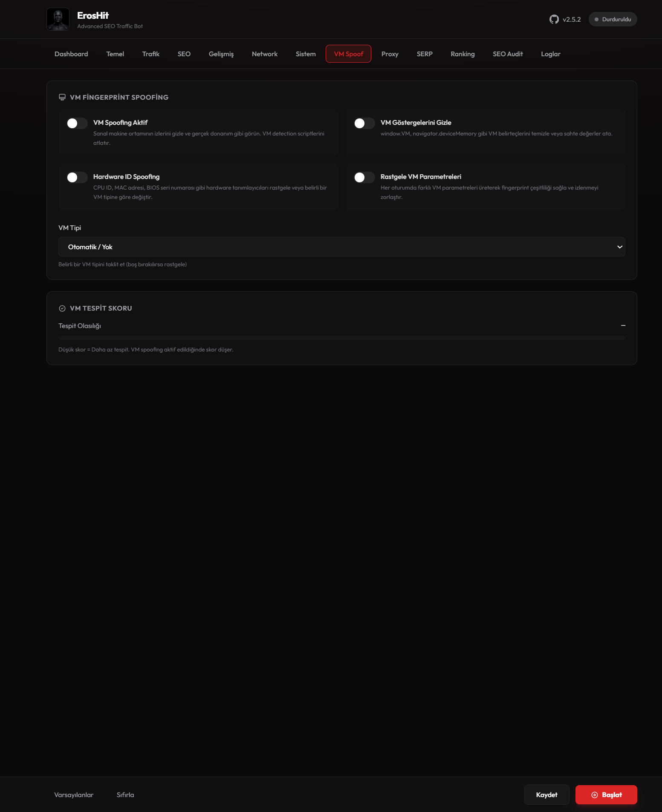
Task: Click the VM Tipi dropdown chevron arrow
Action: [620, 247]
